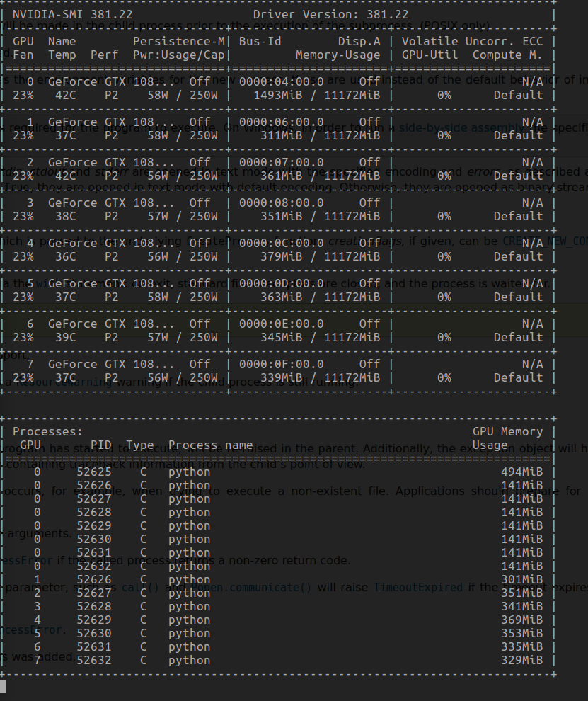Click the 369MiB process memory usage

522,620
